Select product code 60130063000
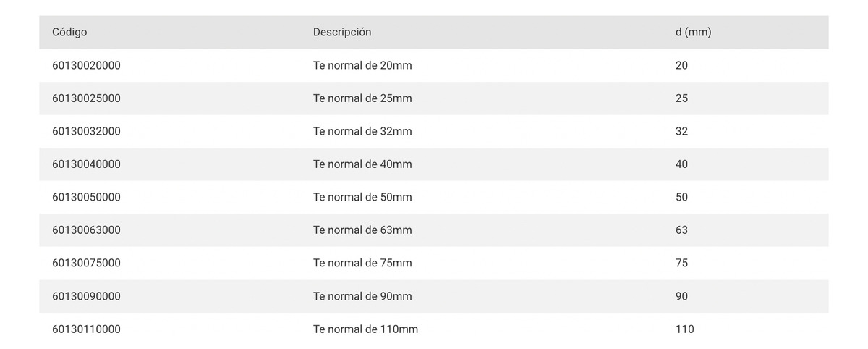Image resolution: width=868 pixels, height=349 pixels. 86,230
